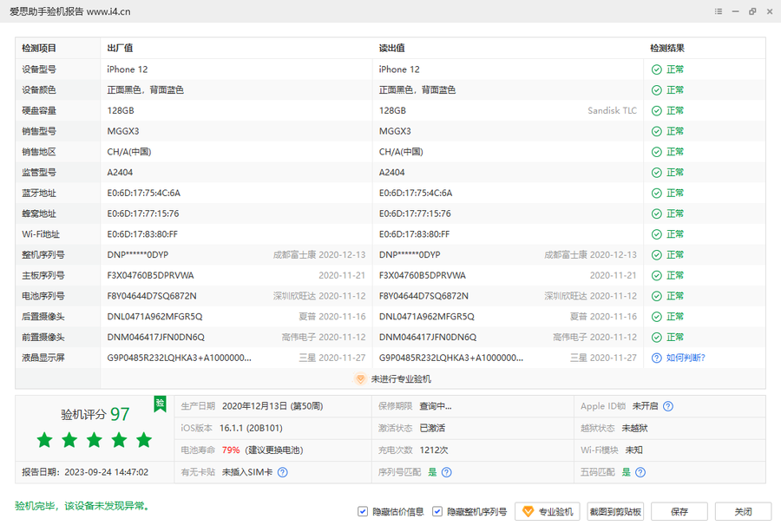The width and height of the screenshot is (781, 532).
Task: Click the green check icon for 设备型号
Action: (657, 69)
